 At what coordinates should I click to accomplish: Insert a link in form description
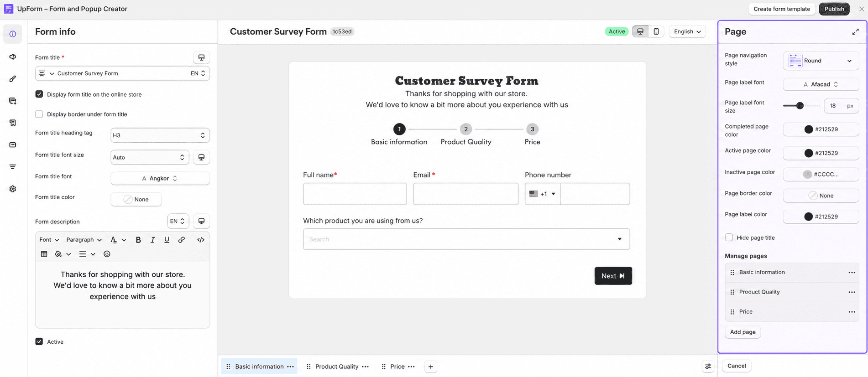182,240
